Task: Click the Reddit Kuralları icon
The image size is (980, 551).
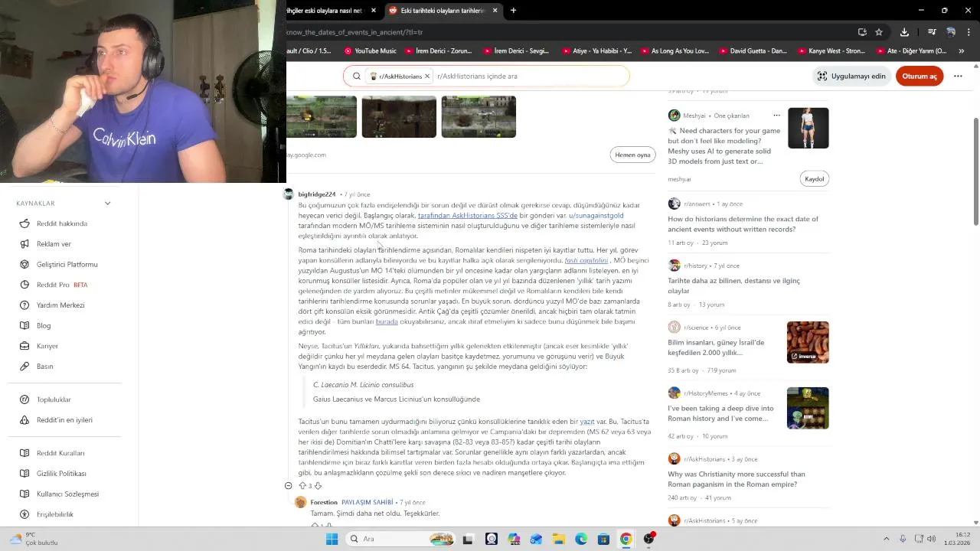Action: click(x=25, y=453)
